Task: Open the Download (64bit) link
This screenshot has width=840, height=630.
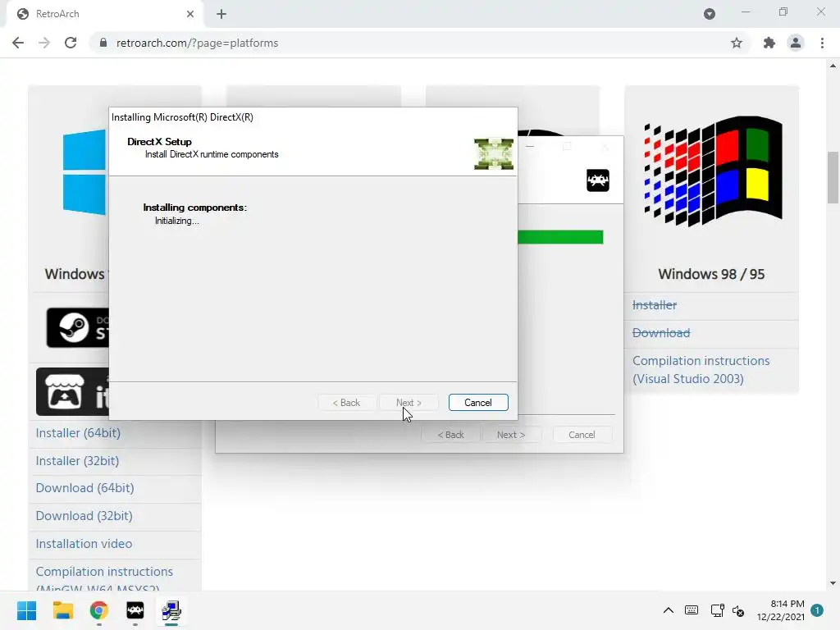Action: coord(84,488)
